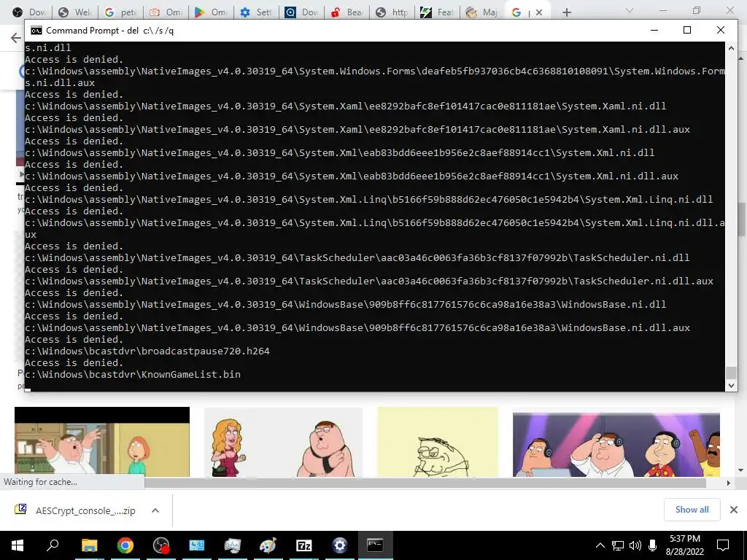Click the microphone tray icon
The height and width of the screenshot is (560, 747).
pos(653,545)
